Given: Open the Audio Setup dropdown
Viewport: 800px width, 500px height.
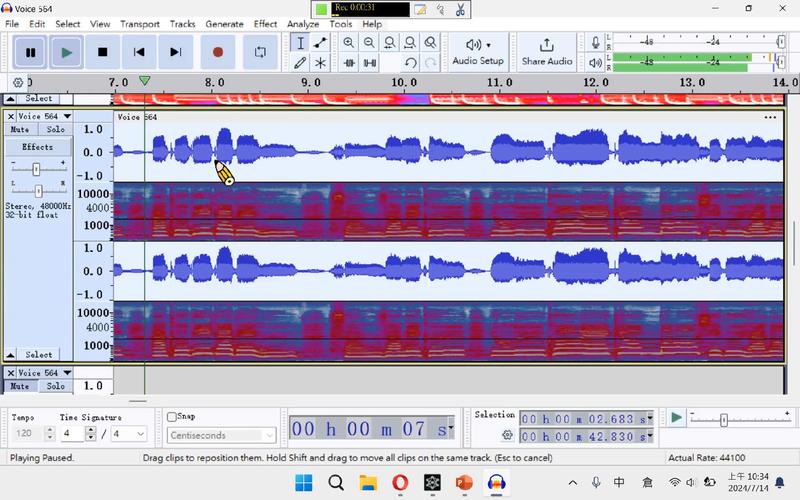Looking at the screenshot, I should (478, 52).
